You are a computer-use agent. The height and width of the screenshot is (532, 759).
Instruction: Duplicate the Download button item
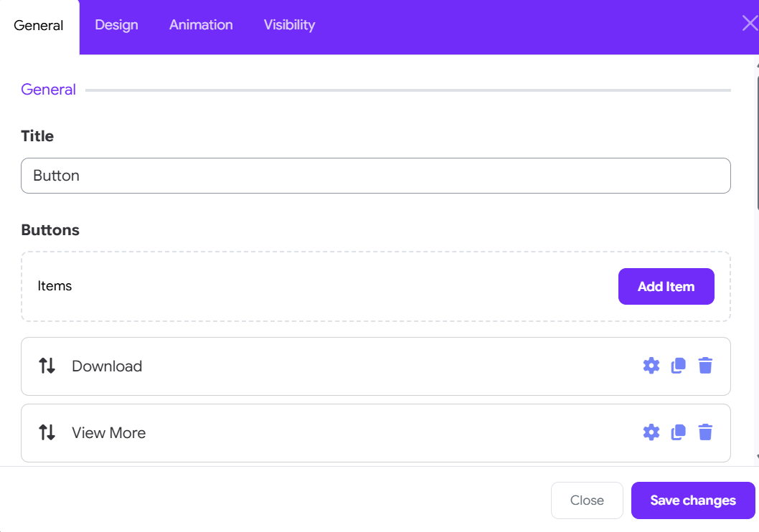point(678,366)
